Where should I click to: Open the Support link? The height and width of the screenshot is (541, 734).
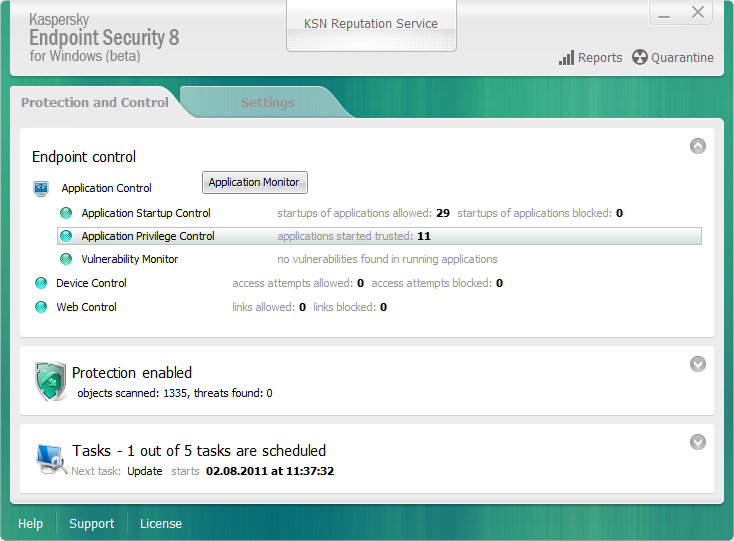[x=91, y=523]
